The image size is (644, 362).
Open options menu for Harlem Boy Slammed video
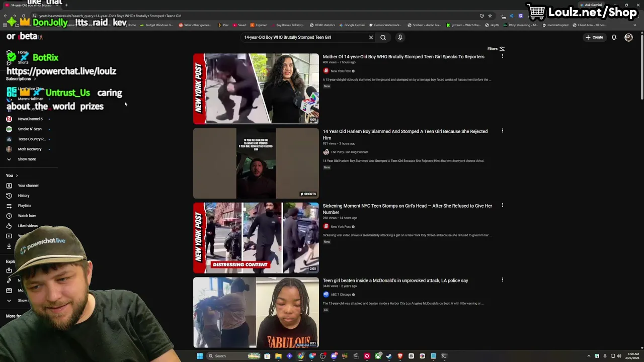[x=502, y=131]
